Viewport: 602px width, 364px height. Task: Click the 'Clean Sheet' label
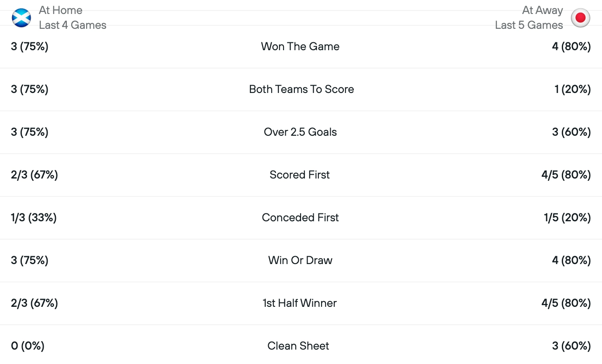tap(298, 346)
